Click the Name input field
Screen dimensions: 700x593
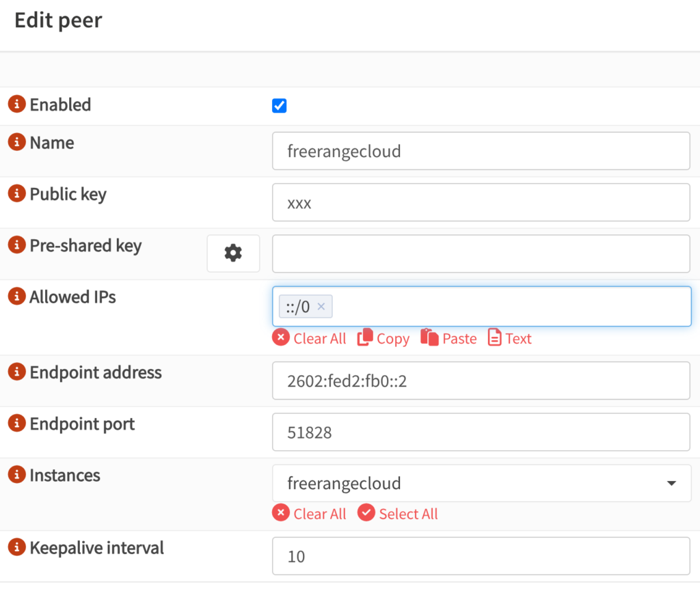point(481,151)
